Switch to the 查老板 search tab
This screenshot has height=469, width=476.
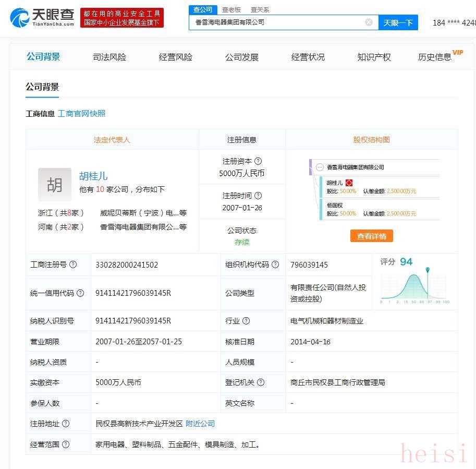[231, 10]
